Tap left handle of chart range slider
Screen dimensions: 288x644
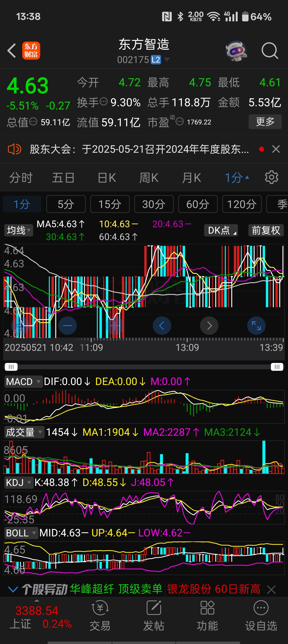tap(11, 367)
